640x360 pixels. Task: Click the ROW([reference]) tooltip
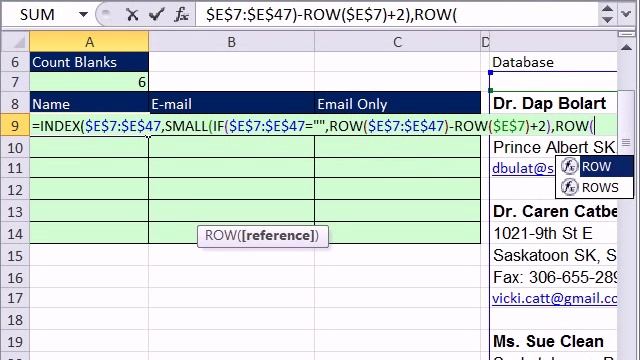point(262,236)
